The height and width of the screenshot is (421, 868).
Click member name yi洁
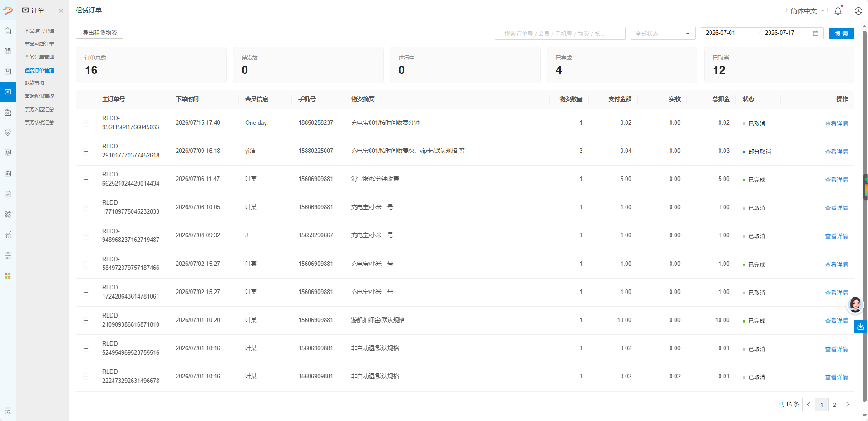tap(250, 151)
